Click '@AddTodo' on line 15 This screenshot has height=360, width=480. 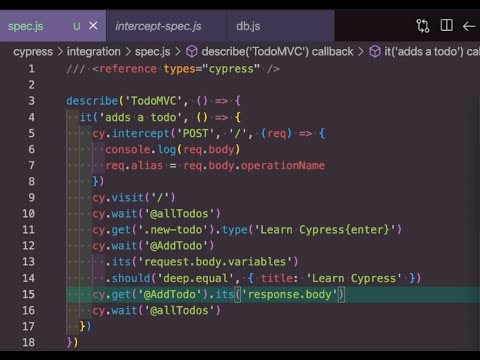[170, 294]
